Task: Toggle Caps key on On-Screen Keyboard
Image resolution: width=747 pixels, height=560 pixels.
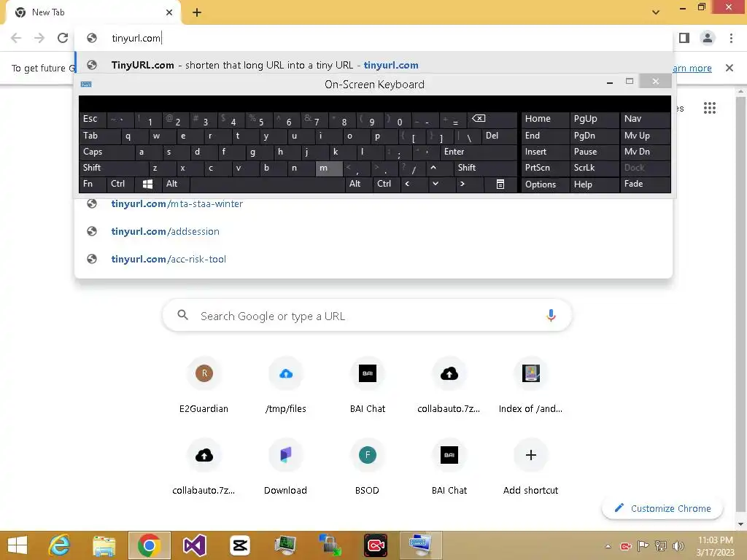Action: tap(107, 152)
